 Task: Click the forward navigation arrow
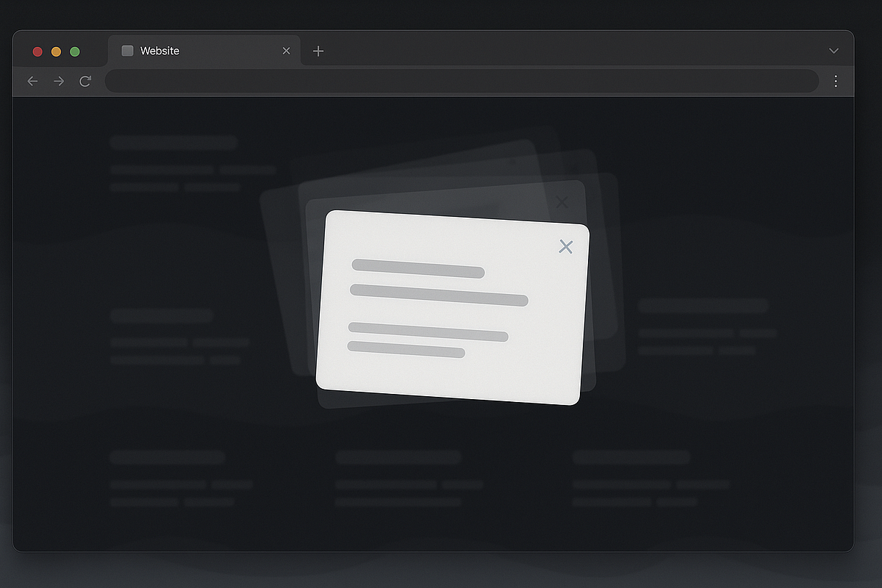tap(58, 81)
